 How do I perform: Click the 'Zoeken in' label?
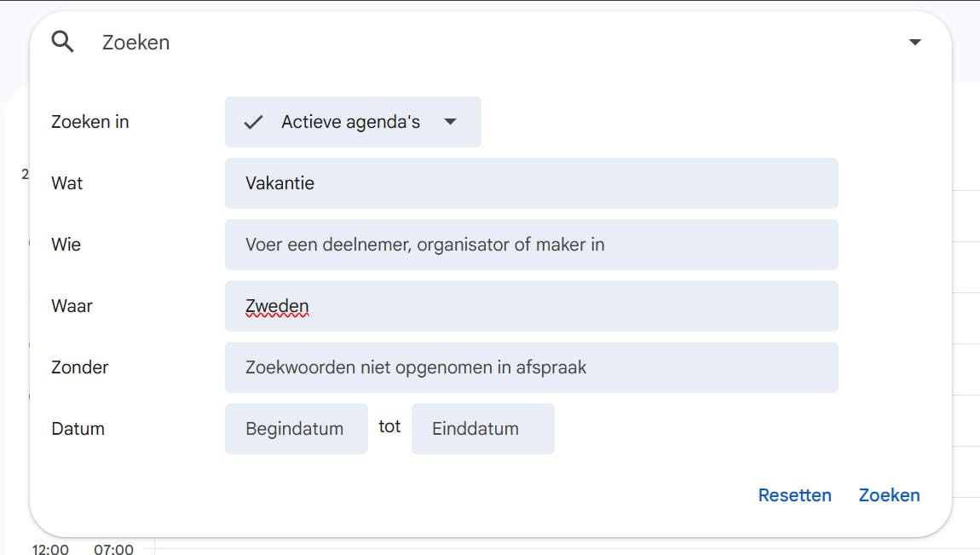pyautogui.click(x=90, y=122)
